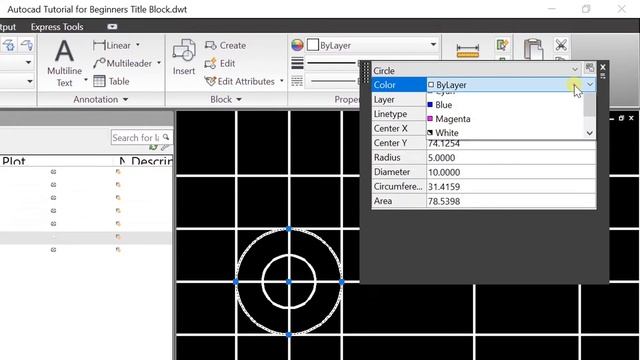Click the Insert block button

(x=184, y=57)
